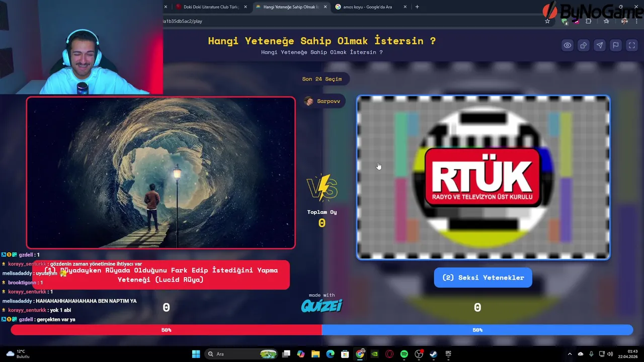This screenshot has width=644, height=362.
Task: Open the Chrome extensions puzzle icon
Action: click(588, 21)
